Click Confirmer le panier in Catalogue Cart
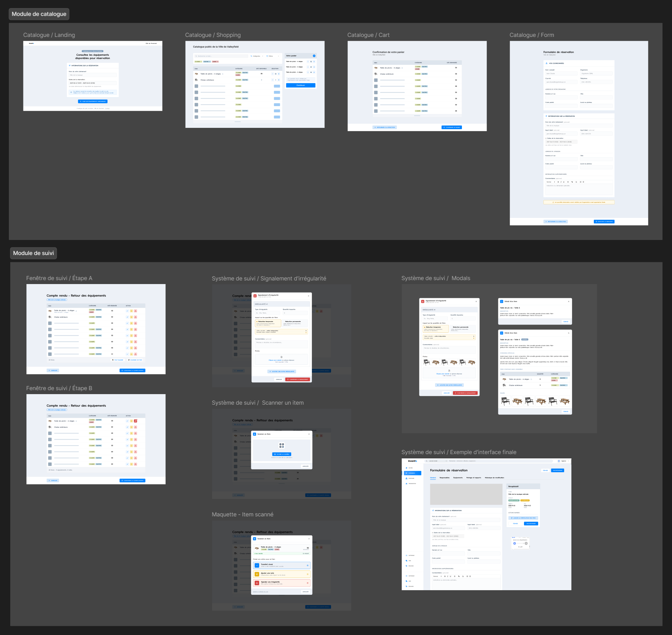 (451, 127)
